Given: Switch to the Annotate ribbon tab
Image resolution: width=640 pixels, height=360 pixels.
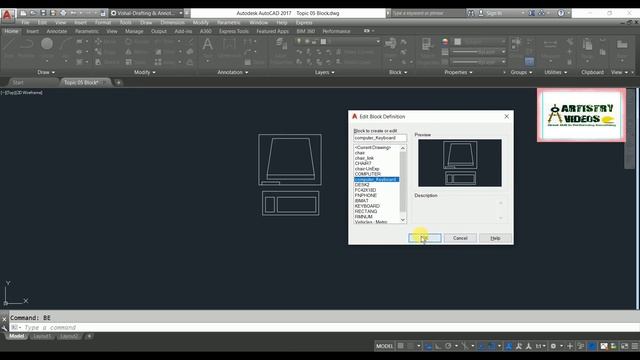Looking at the screenshot, I should [x=57, y=31].
